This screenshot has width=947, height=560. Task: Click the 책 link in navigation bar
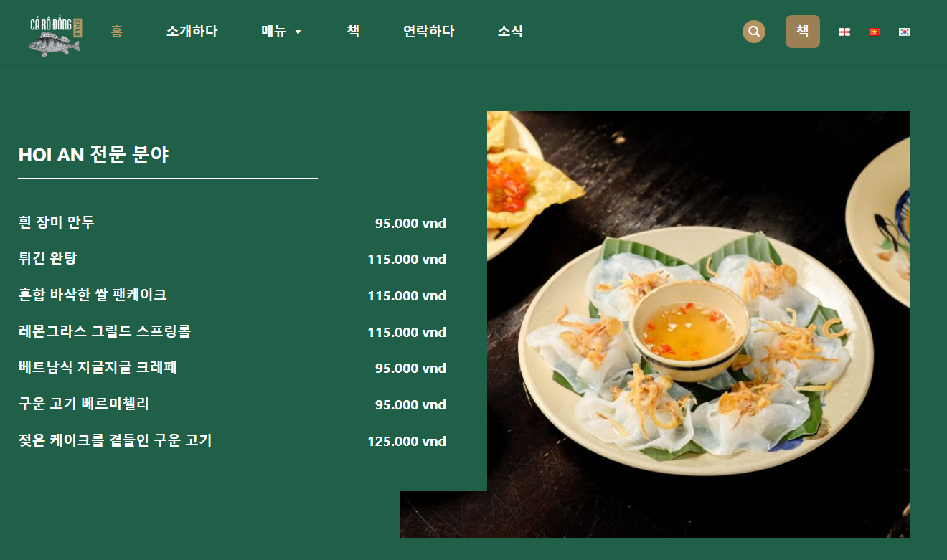(x=353, y=32)
